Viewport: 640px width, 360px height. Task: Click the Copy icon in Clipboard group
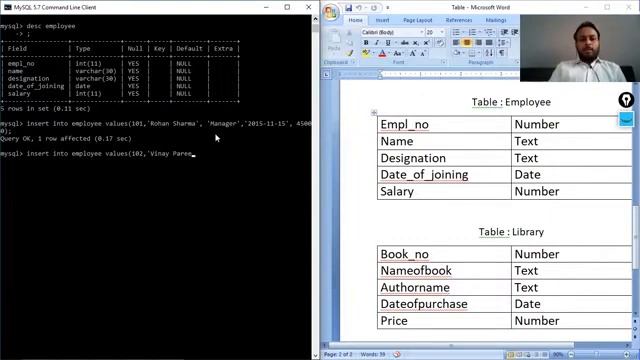(349, 43)
